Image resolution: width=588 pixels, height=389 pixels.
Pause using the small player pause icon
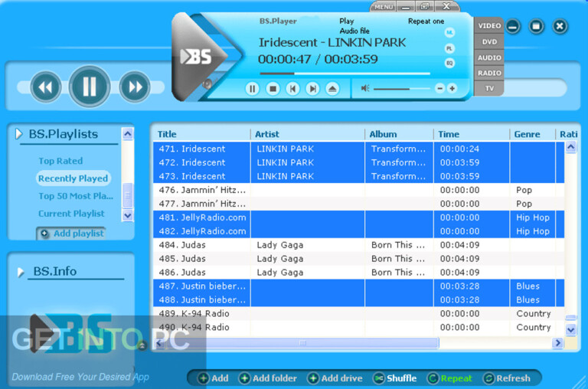[252, 89]
